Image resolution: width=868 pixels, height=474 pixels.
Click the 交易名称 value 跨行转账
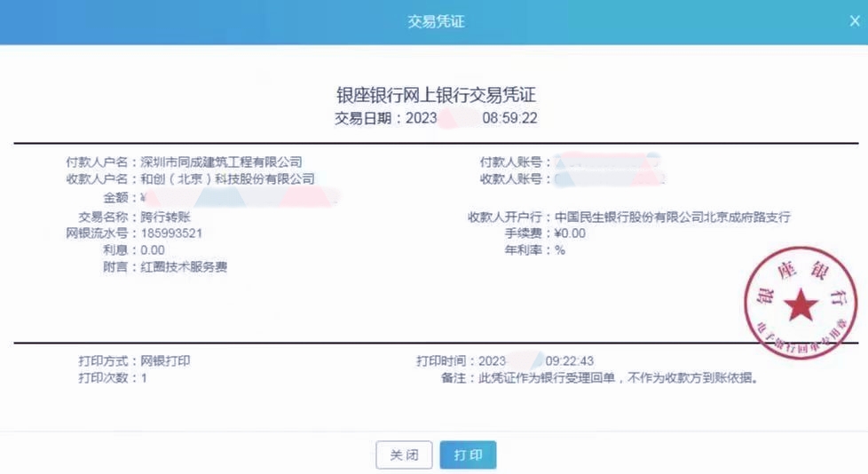tap(166, 216)
